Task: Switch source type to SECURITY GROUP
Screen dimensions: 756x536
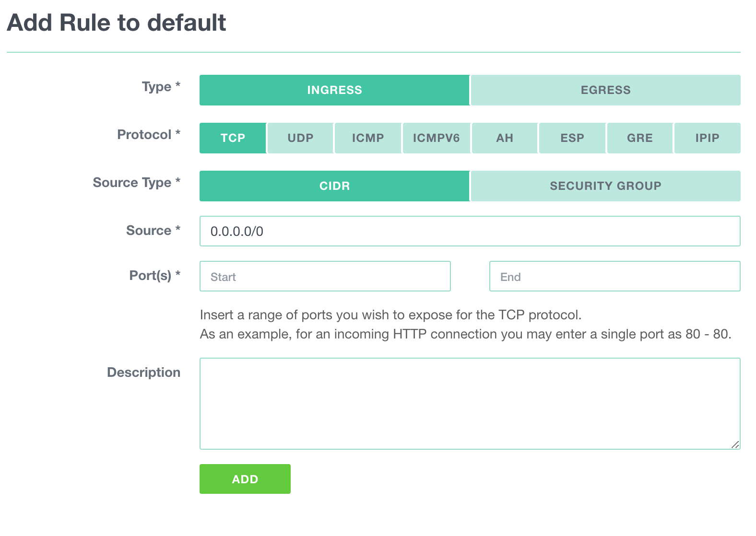Action: 605,186
